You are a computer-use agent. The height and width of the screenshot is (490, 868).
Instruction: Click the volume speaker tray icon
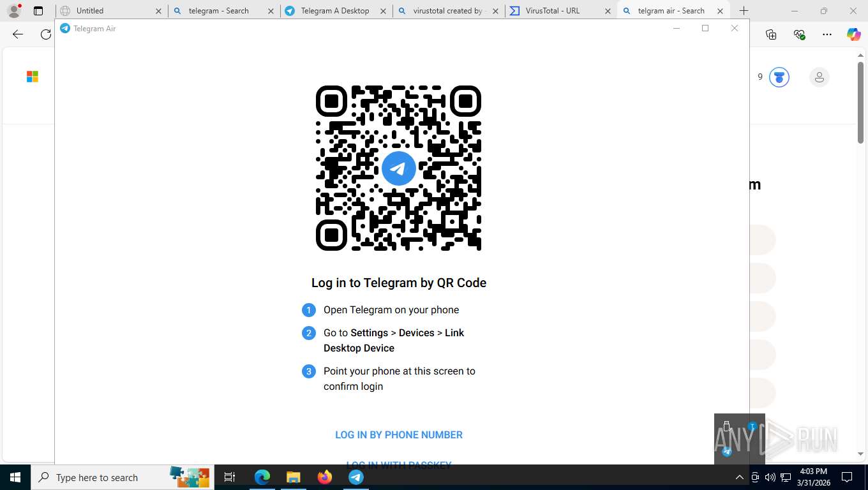pyautogui.click(x=770, y=477)
